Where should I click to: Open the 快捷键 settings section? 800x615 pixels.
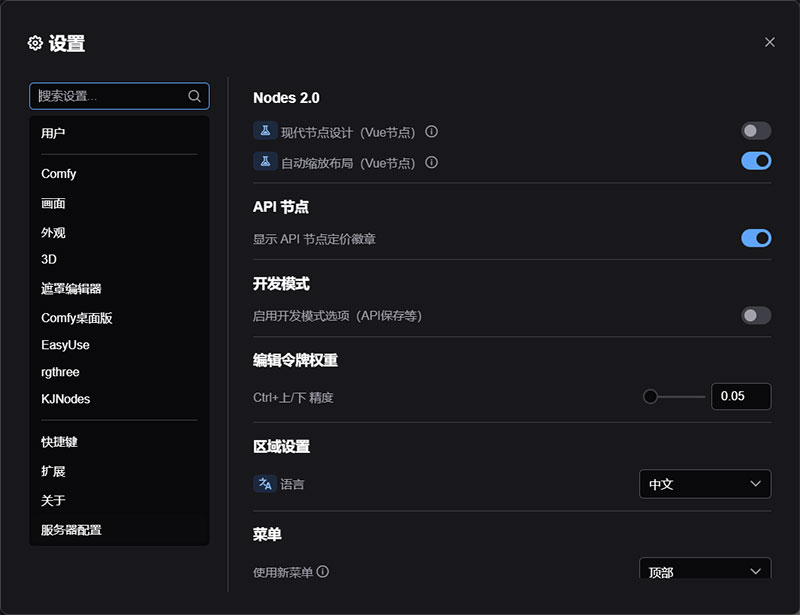59,441
